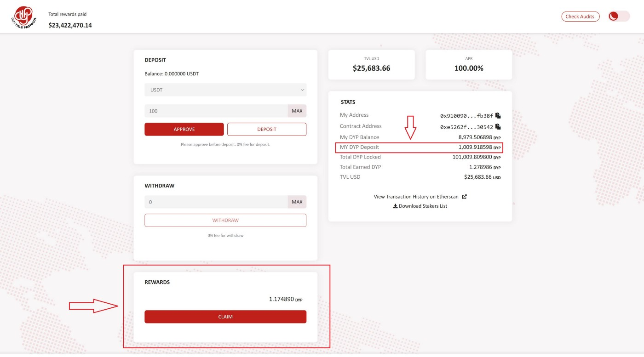Screen dimensions: 644x357
Task: Toggle the dark mode switch
Action: (x=619, y=17)
